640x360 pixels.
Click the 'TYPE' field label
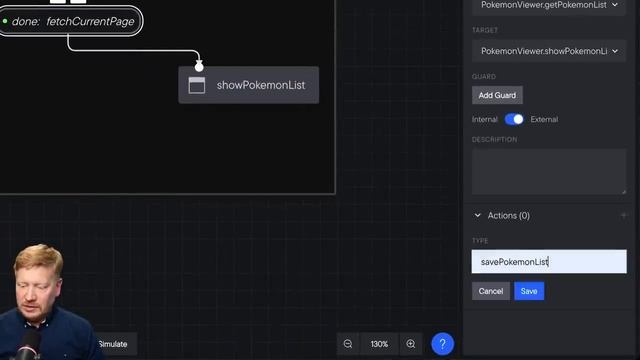(480, 241)
